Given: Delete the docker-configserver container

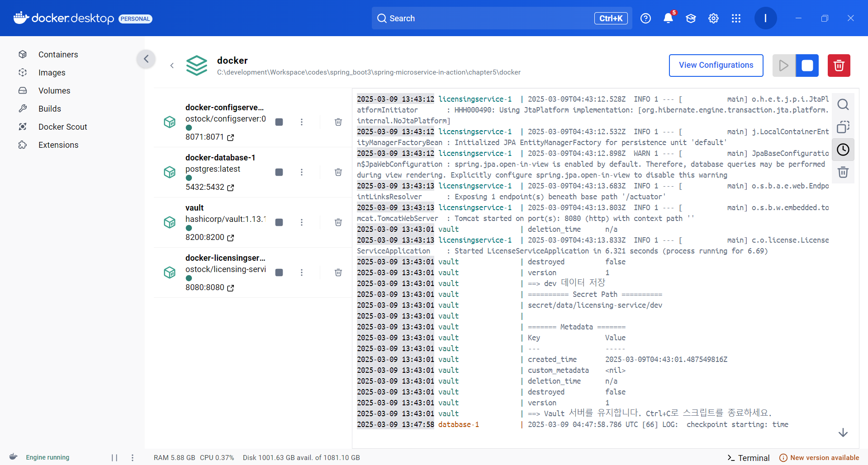Looking at the screenshot, I should pos(338,122).
